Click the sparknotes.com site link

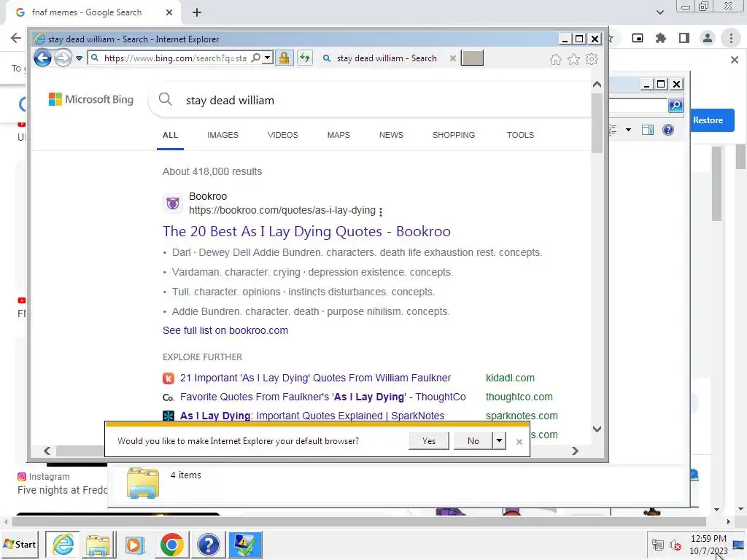click(521, 416)
